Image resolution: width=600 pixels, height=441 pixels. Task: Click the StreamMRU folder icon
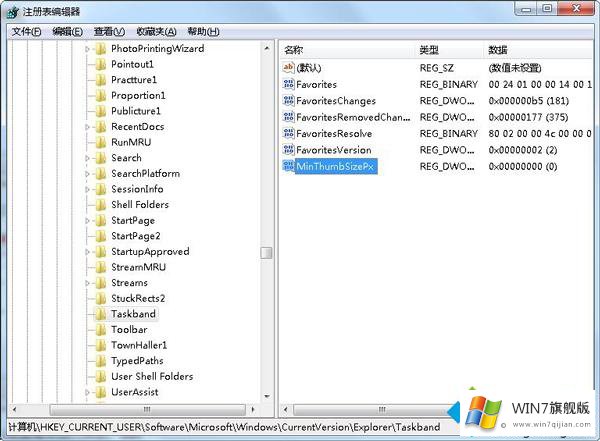click(101, 268)
